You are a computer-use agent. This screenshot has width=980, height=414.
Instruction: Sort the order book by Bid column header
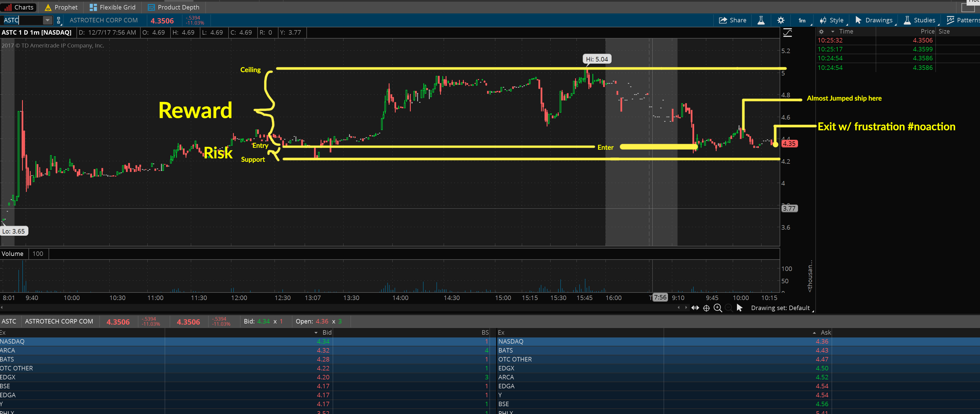pos(326,332)
